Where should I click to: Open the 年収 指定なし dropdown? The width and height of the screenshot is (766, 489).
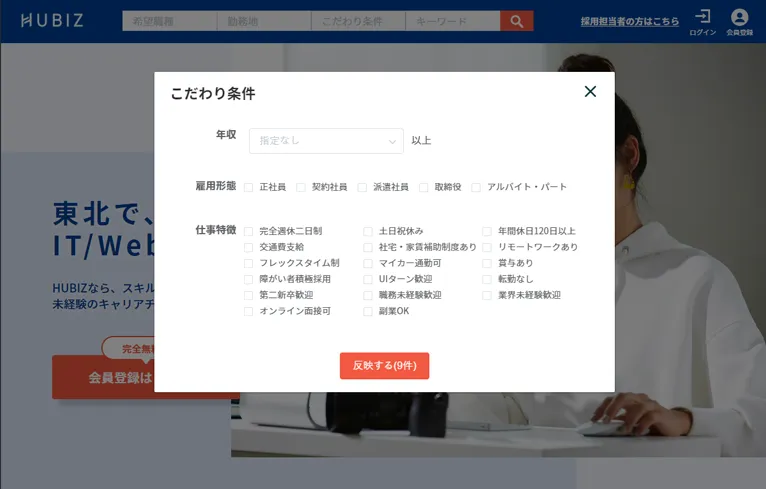click(x=326, y=141)
